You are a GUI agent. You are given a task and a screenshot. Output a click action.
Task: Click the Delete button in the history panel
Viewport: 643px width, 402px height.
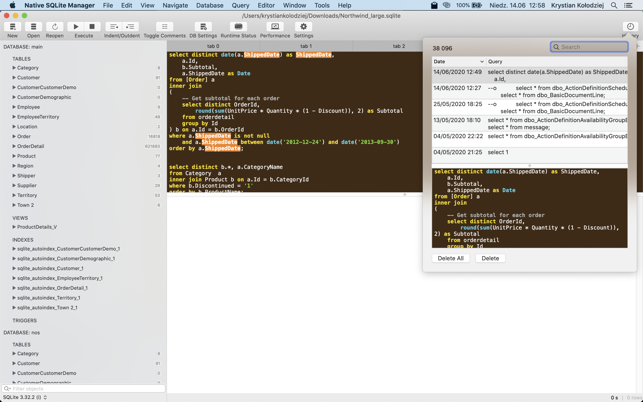coord(490,258)
